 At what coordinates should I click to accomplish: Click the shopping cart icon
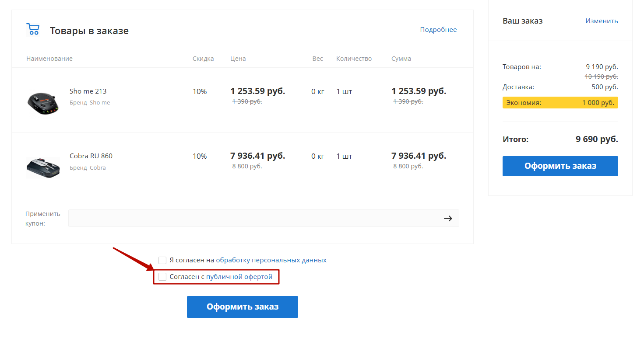[x=33, y=29]
